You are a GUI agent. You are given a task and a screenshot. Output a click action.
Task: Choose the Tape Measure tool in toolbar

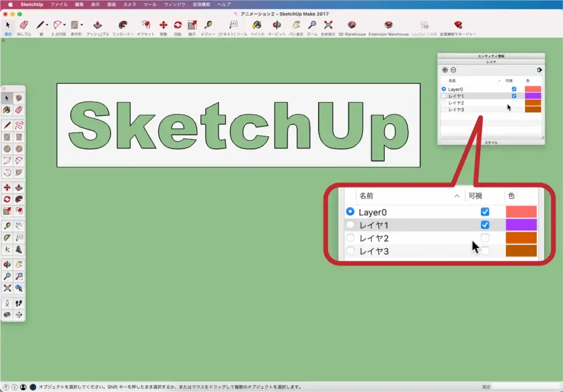208,25
